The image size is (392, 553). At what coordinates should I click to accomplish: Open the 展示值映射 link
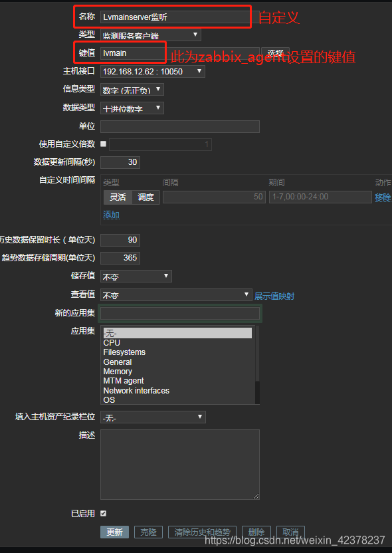pos(274,296)
